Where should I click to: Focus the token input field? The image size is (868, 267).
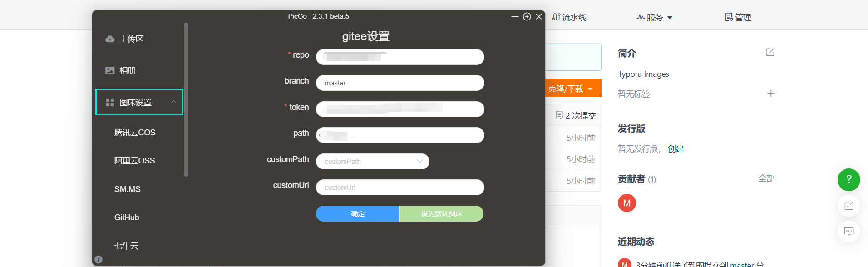[x=400, y=109]
